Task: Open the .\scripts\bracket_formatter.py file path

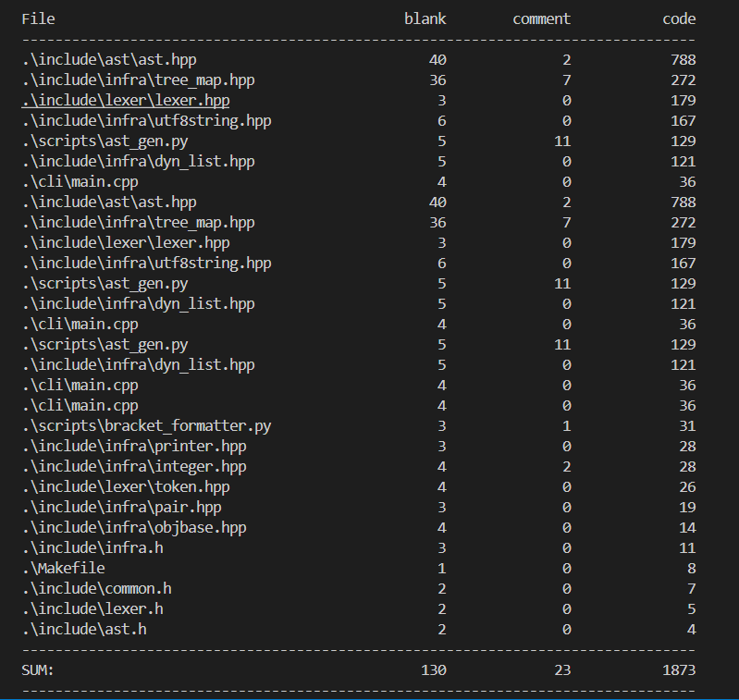Action: (146, 426)
